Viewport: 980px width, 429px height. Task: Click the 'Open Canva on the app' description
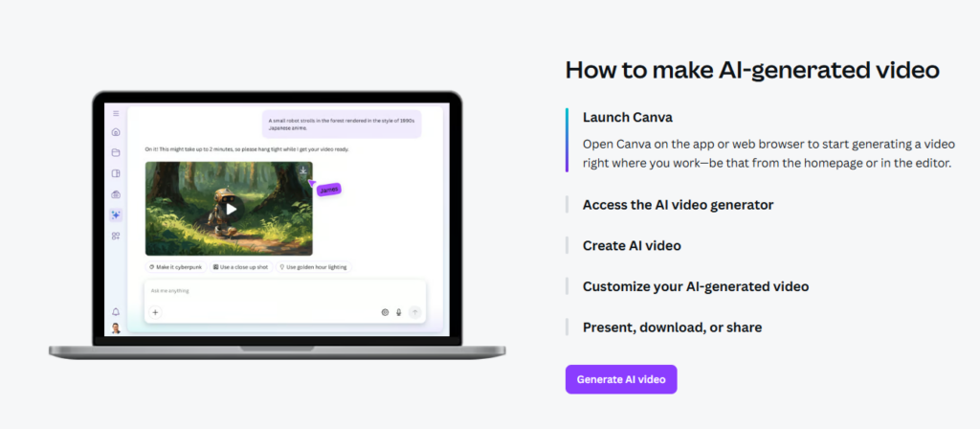point(768,154)
